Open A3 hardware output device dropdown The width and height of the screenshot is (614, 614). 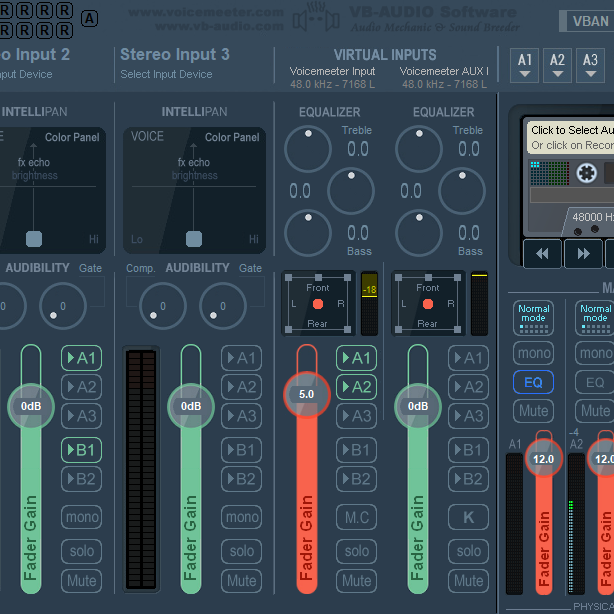(590, 65)
